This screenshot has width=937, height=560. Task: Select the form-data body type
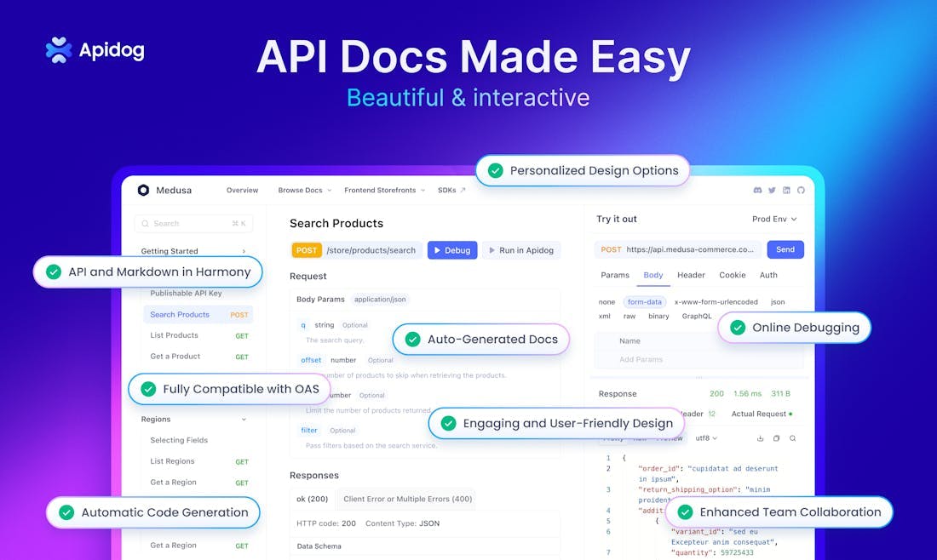(x=644, y=302)
